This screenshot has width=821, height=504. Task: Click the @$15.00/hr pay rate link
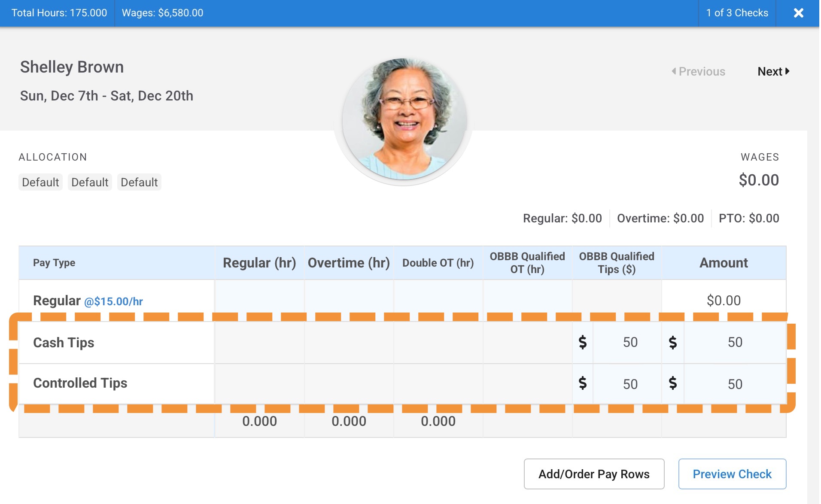[114, 301]
